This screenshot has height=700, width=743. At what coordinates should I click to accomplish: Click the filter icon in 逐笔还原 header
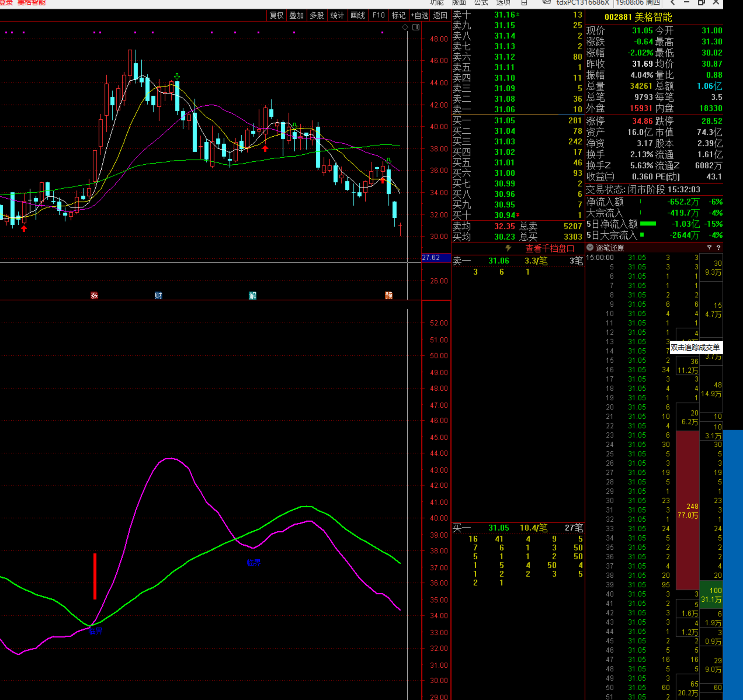(709, 247)
